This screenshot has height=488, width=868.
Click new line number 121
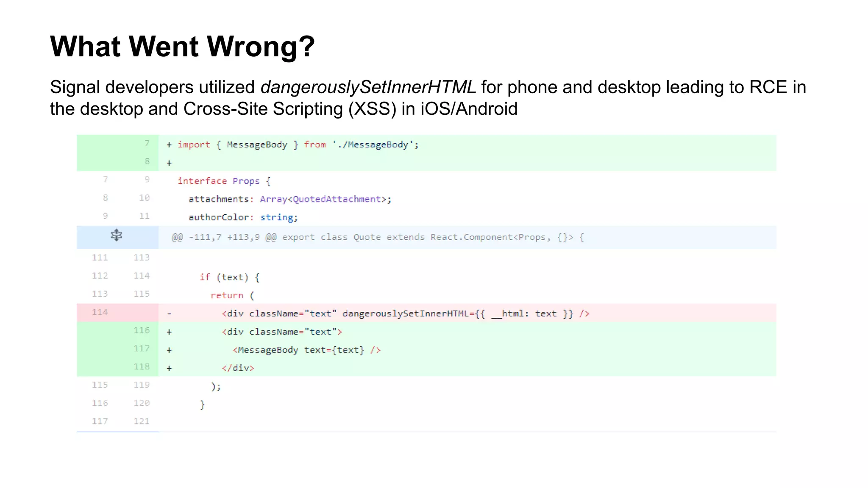(142, 421)
